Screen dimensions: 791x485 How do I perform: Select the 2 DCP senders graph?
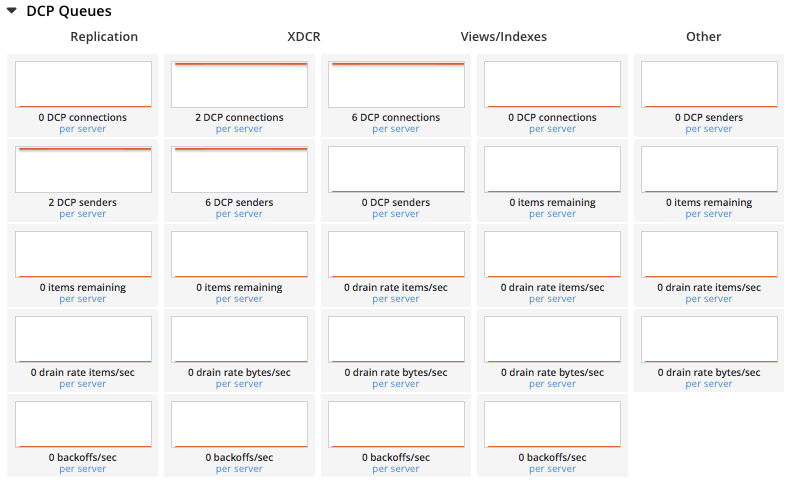point(83,169)
